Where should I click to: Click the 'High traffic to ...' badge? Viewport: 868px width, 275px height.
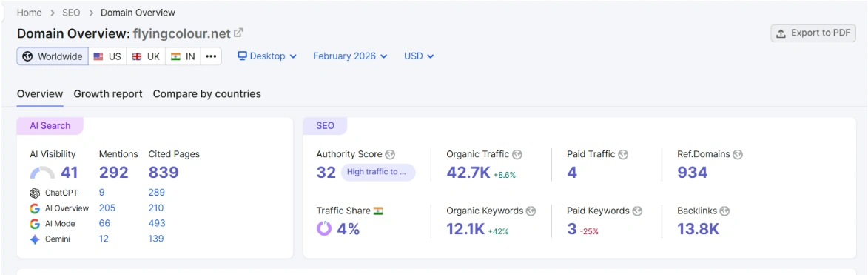(378, 172)
